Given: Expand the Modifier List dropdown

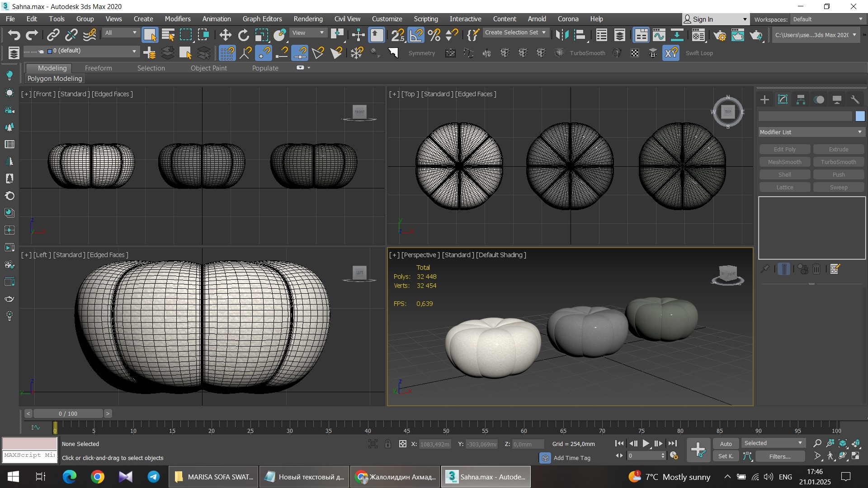Looking at the screenshot, I should pos(811,132).
